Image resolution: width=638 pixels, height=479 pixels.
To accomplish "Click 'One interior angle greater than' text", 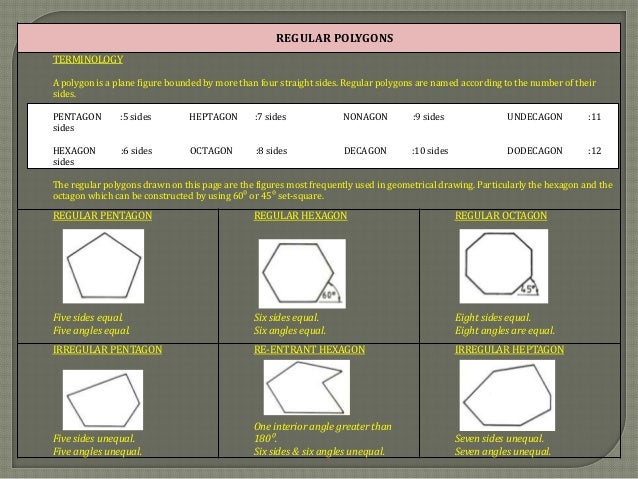I will [323, 427].
